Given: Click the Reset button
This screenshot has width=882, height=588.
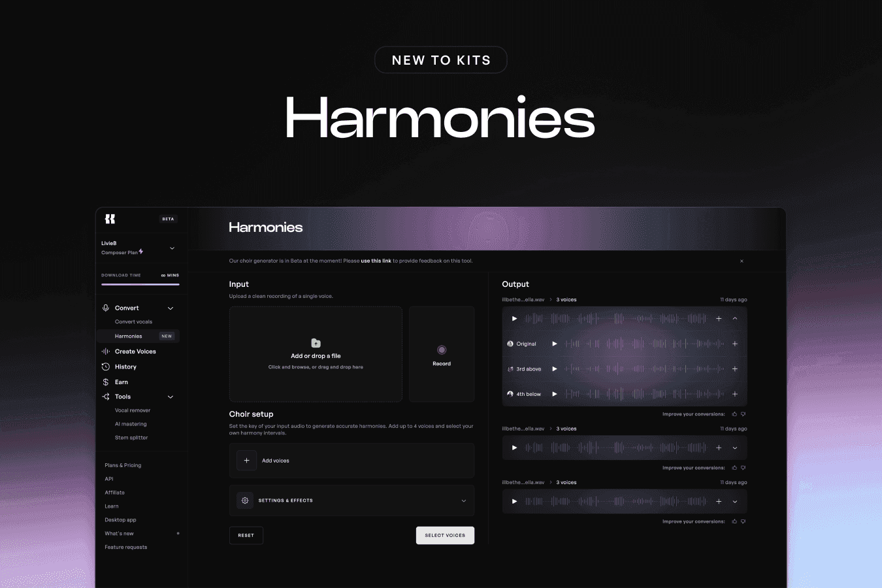Looking at the screenshot, I should pyautogui.click(x=246, y=536).
